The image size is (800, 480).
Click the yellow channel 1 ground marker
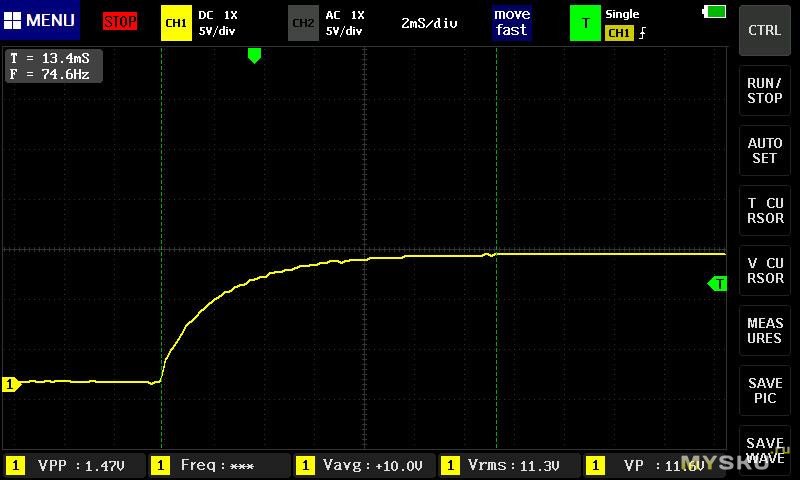click(11, 384)
